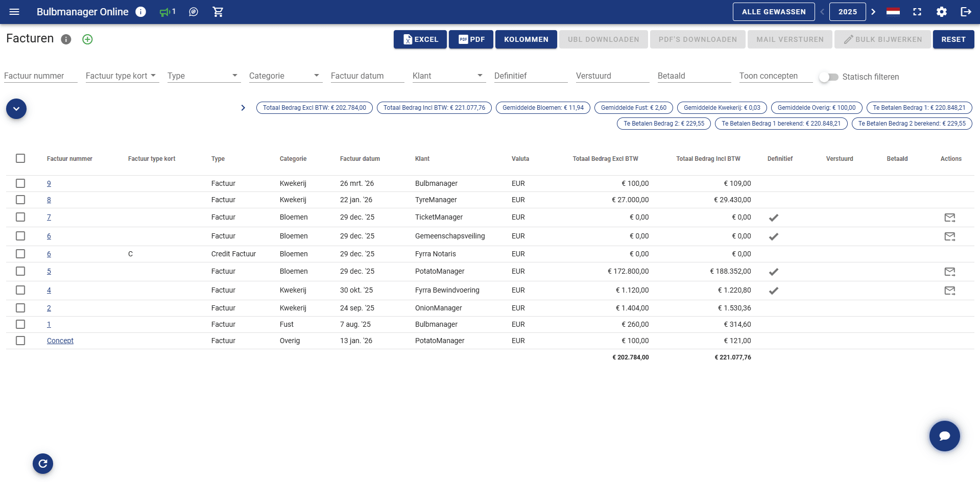980x482 pixels.
Task: Open the Klant filter dropdown
Action: (448, 76)
